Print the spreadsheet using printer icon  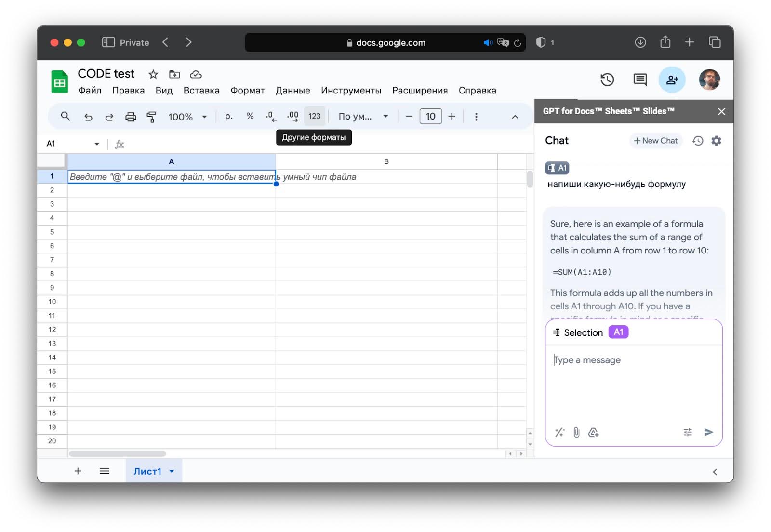[x=131, y=117]
